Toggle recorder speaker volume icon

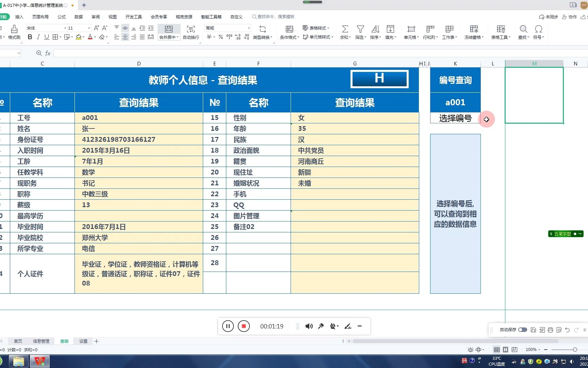[x=309, y=326]
